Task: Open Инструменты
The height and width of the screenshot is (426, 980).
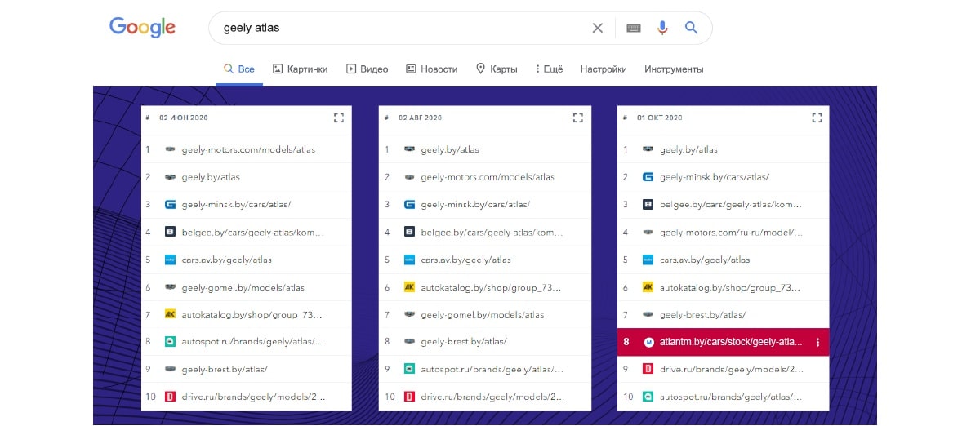Action: pyautogui.click(x=674, y=69)
